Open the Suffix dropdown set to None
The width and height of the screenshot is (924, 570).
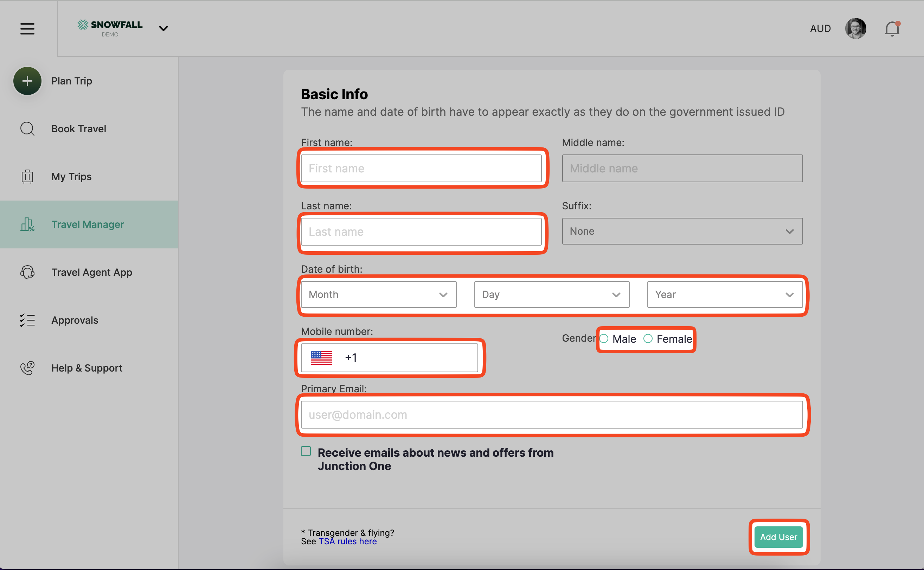[682, 231]
